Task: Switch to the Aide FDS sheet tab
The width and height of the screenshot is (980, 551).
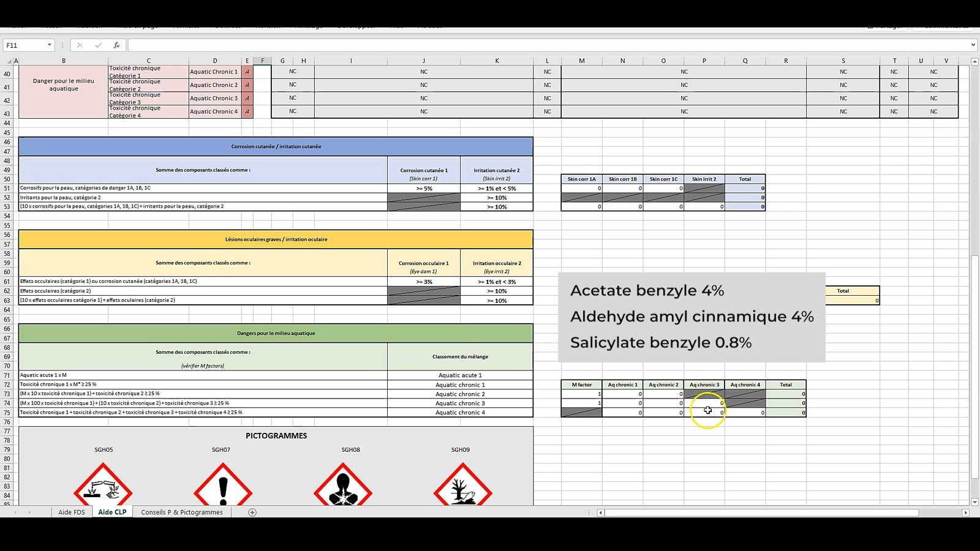Action: click(x=72, y=512)
